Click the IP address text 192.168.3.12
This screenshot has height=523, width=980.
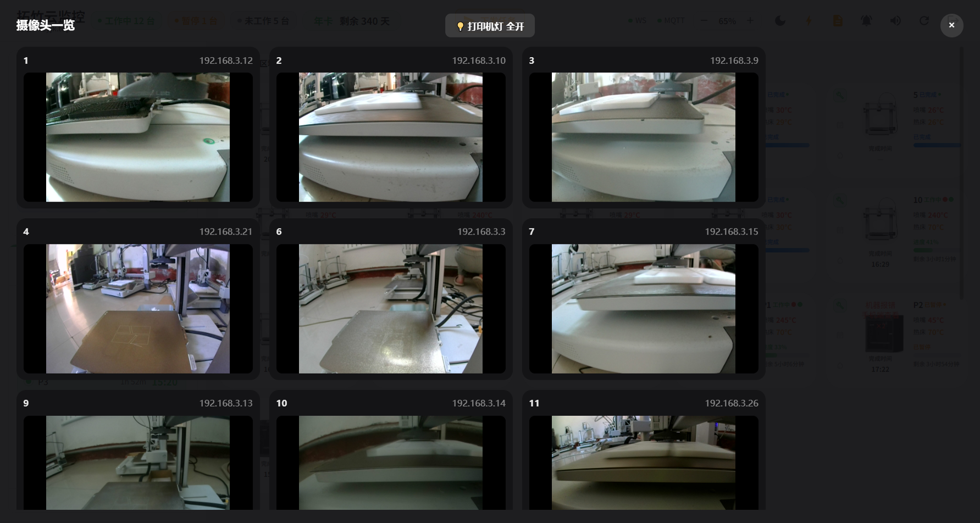[226, 60]
